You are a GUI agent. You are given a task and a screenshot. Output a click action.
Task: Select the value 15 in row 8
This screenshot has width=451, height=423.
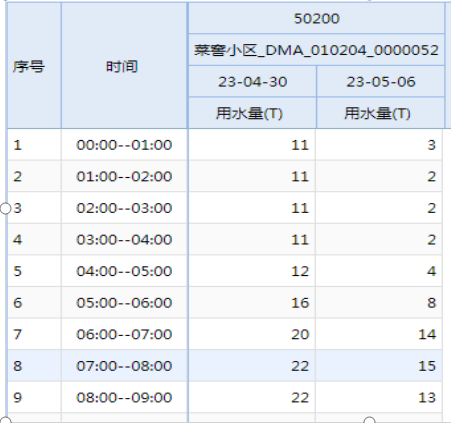coord(427,366)
